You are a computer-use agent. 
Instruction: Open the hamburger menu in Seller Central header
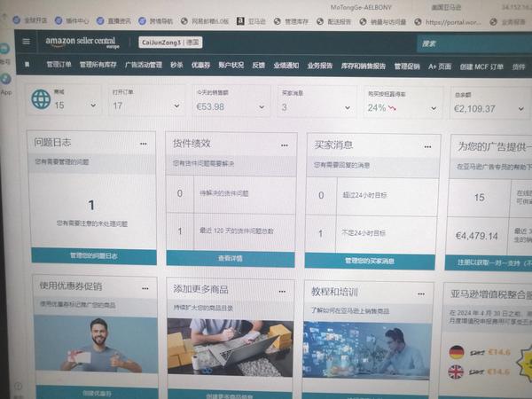(x=26, y=42)
